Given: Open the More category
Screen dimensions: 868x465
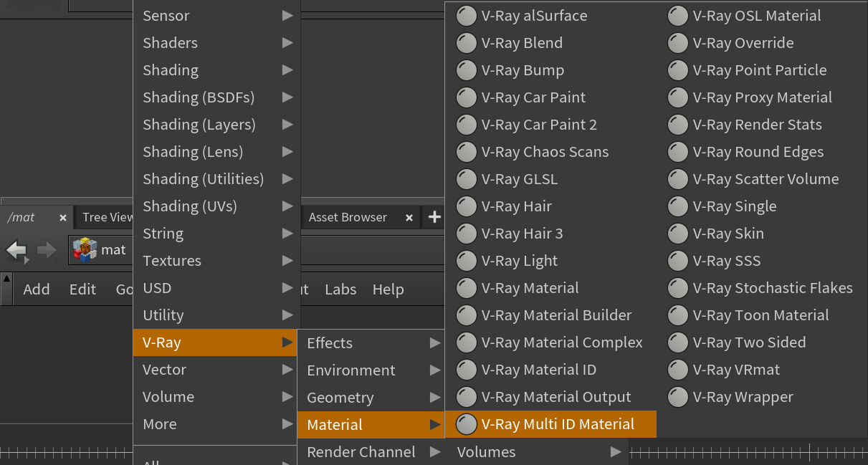Looking at the screenshot, I should tap(216, 424).
